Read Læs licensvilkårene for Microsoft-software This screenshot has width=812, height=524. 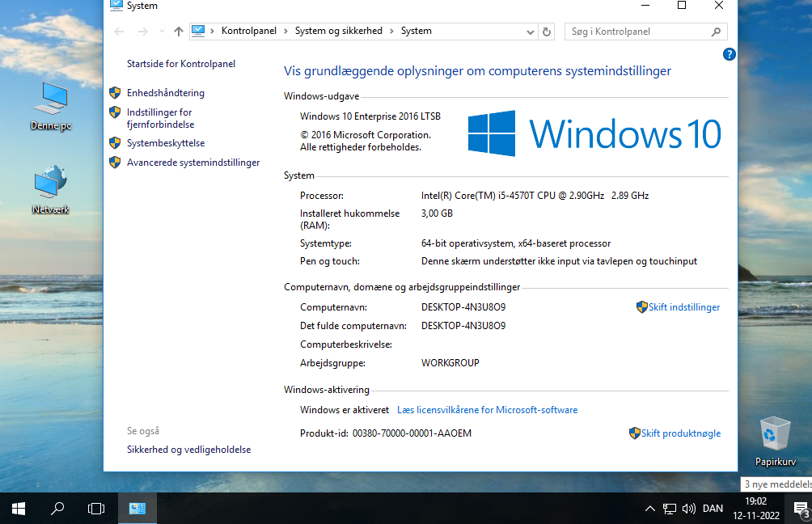tap(488, 409)
